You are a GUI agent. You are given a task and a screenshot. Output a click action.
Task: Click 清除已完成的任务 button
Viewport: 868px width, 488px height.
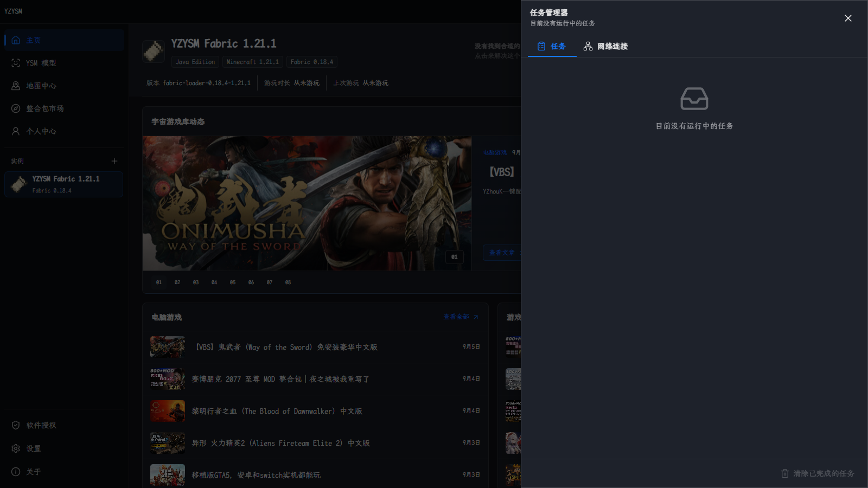(818, 473)
